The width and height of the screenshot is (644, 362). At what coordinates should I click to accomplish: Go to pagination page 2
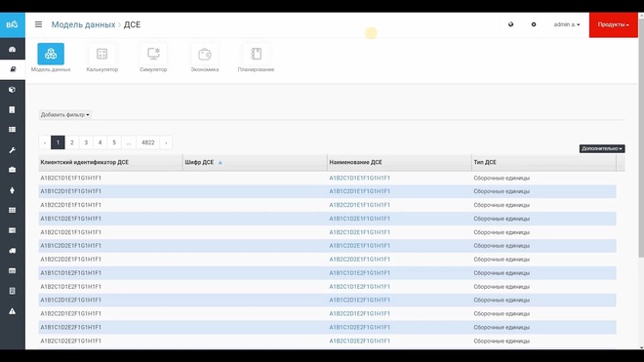(x=72, y=142)
